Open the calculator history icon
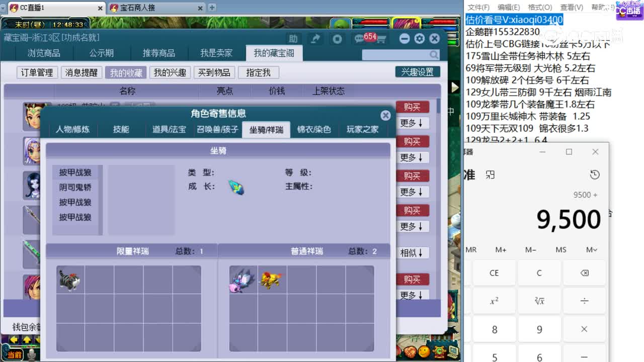The width and height of the screenshot is (644, 362). 595,174
